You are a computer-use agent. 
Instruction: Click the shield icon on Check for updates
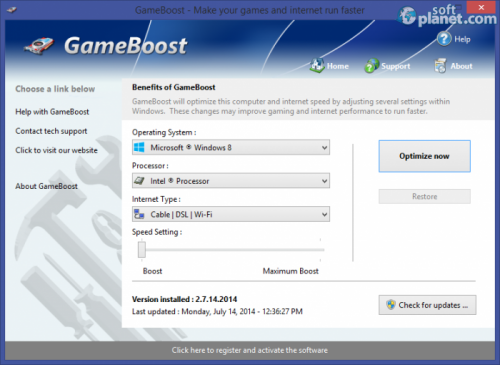(391, 305)
